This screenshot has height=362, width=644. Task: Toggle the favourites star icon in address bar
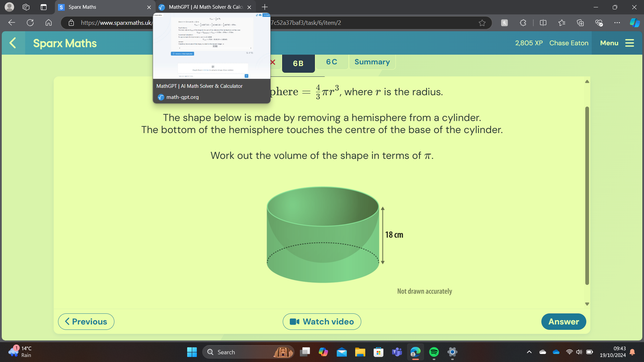point(482,22)
